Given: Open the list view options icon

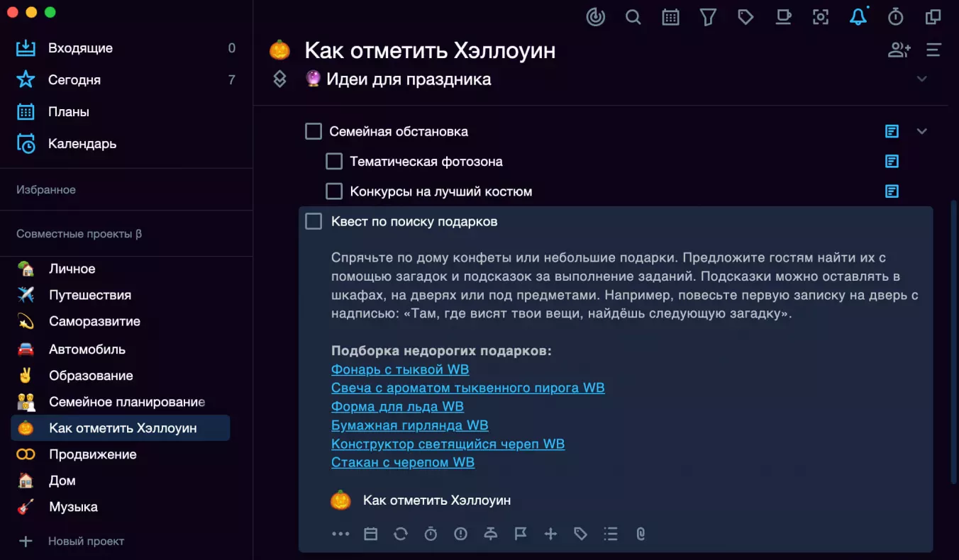Looking at the screenshot, I should pyautogui.click(x=933, y=50).
